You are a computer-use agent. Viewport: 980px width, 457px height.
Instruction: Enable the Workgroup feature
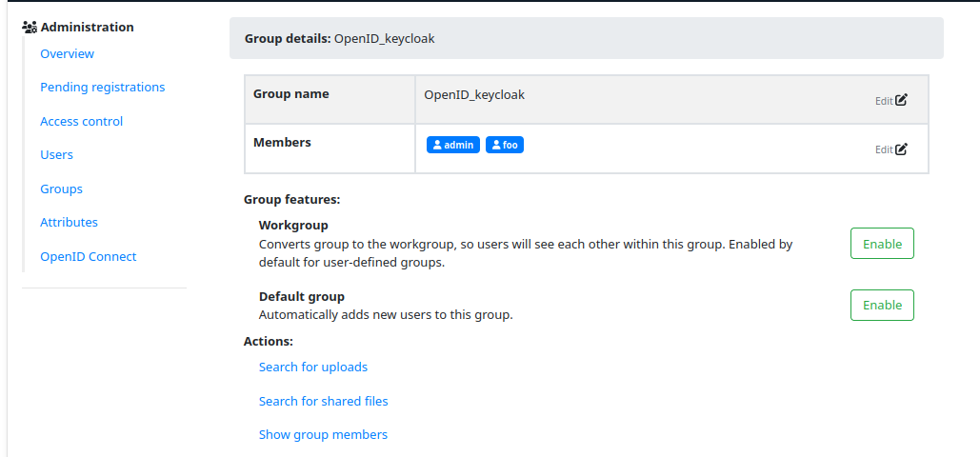(x=882, y=244)
